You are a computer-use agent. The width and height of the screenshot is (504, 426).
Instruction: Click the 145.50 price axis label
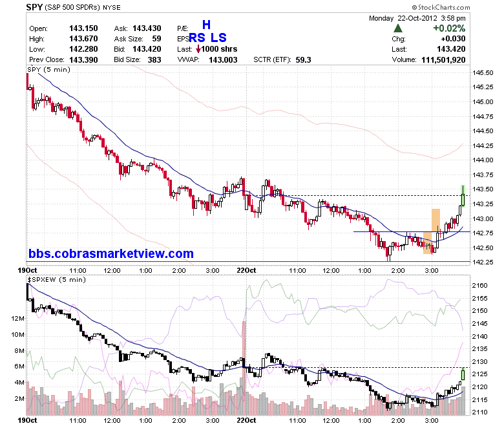pyautogui.click(x=483, y=72)
